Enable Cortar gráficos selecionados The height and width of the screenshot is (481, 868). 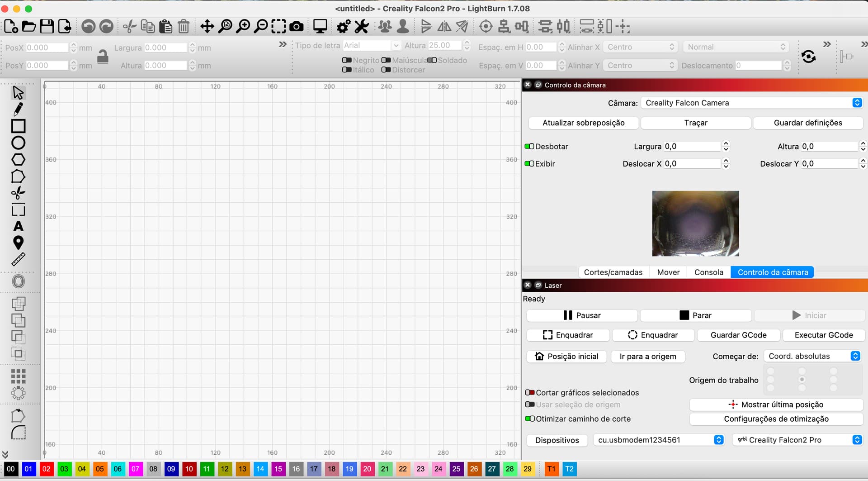point(530,393)
